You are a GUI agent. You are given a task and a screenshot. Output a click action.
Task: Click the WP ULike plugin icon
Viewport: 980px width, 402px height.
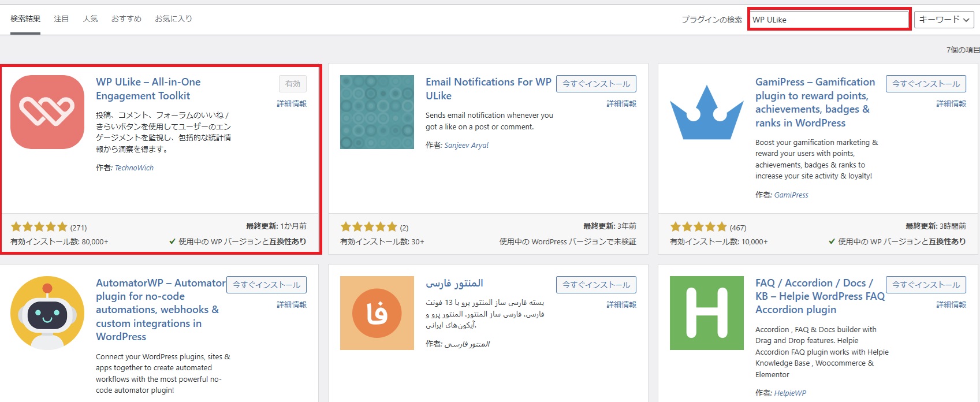click(47, 112)
